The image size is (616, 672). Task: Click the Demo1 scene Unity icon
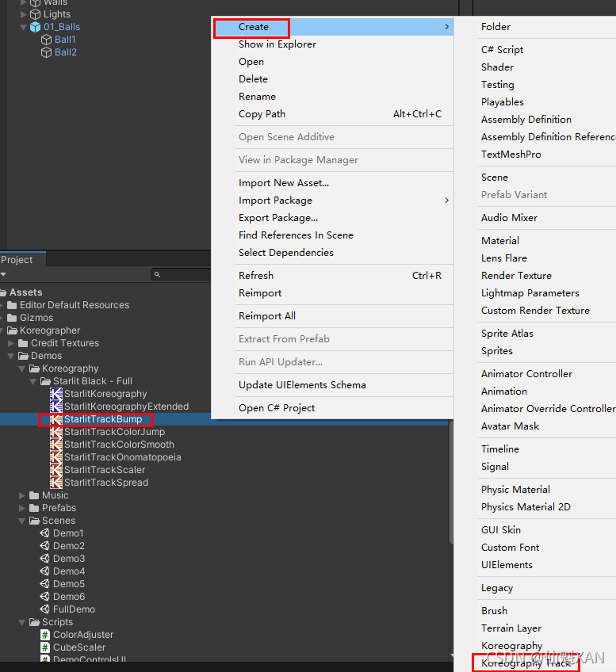click(44, 533)
